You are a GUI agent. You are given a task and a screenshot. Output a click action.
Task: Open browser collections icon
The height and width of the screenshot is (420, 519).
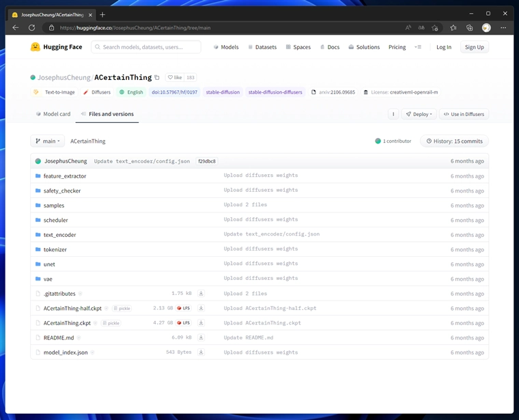[469, 28]
